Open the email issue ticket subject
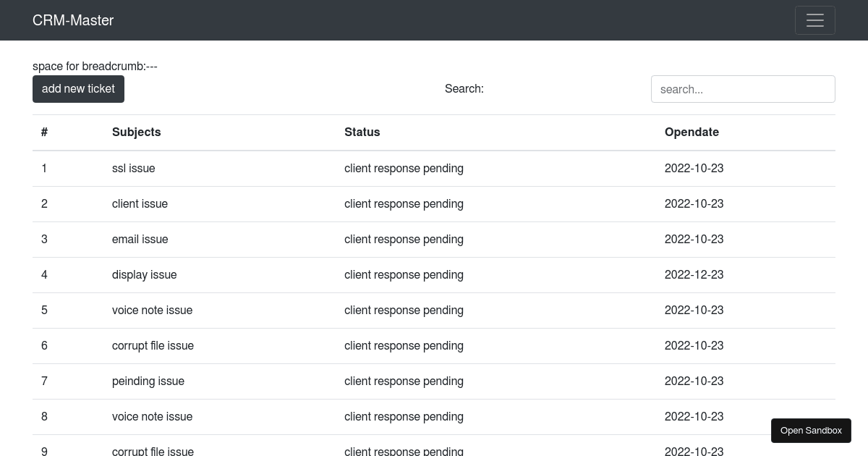Image resolution: width=868 pixels, height=456 pixels. tap(140, 240)
